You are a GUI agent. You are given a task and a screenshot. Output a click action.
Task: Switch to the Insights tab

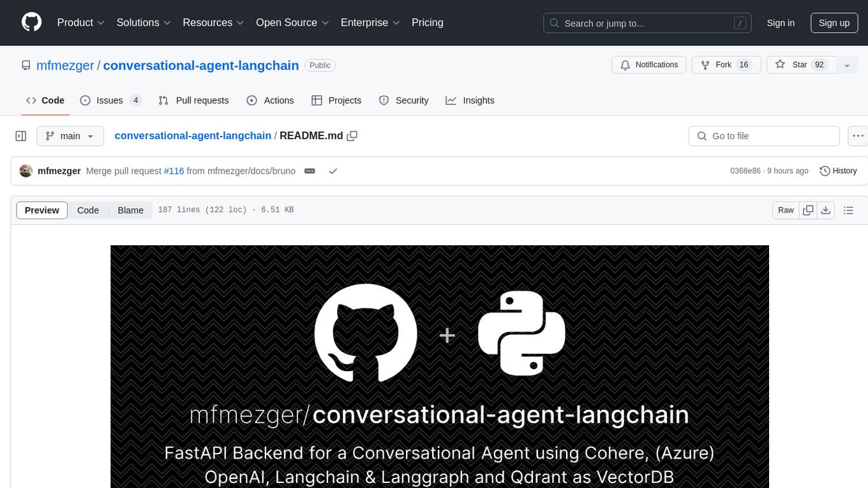point(470,100)
